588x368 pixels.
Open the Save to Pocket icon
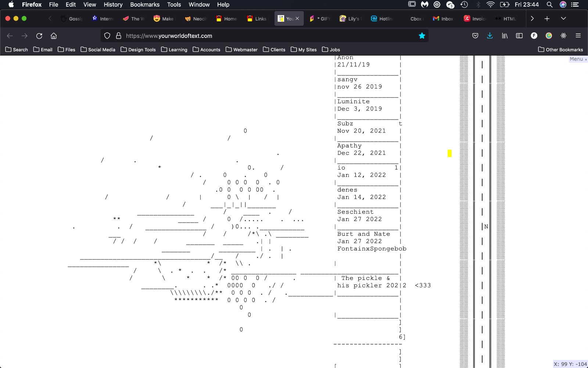tap(475, 36)
